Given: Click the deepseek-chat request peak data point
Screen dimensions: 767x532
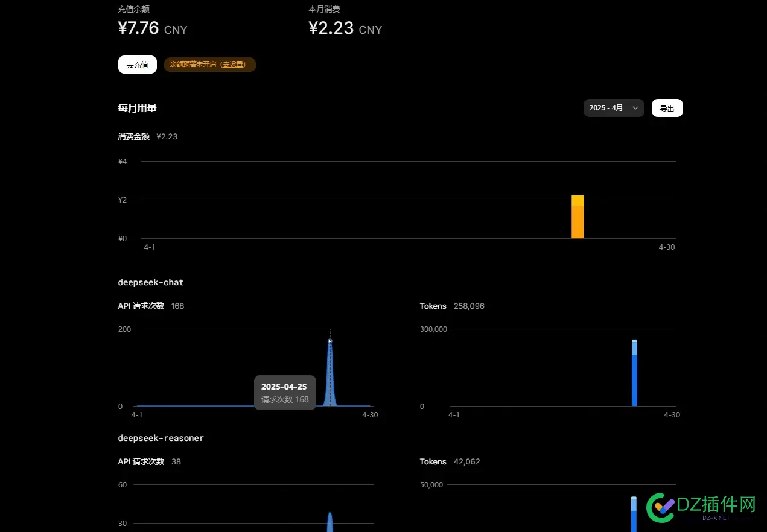Looking at the screenshot, I should coord(330,341).
